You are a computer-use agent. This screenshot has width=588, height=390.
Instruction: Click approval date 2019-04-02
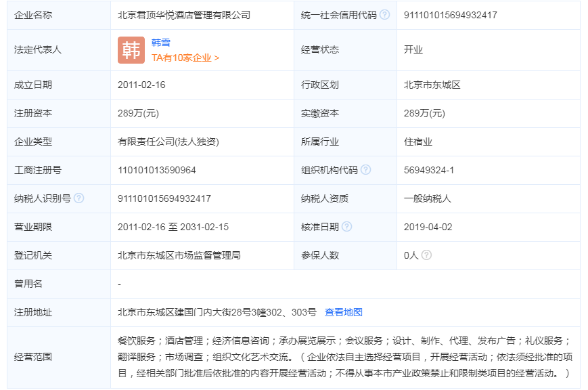(428, 227)
